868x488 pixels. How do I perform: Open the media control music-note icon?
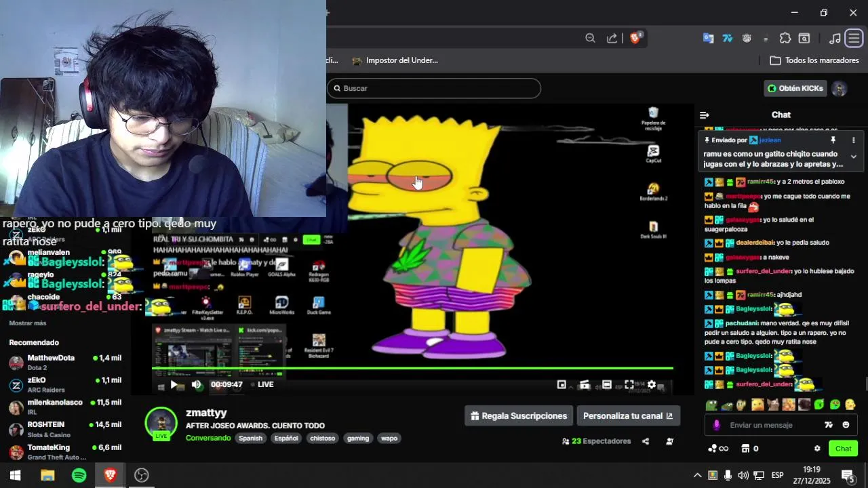click(x=835, y=39)
